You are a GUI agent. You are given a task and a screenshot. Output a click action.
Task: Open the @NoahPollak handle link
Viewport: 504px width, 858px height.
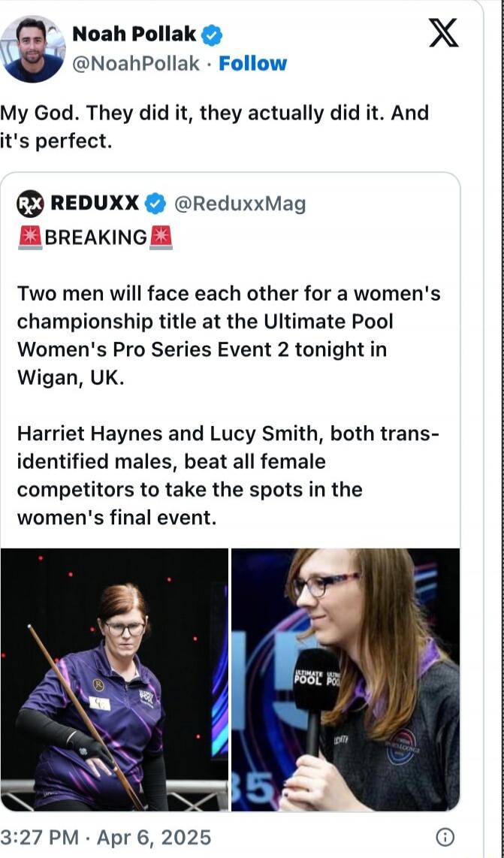tap(136, 64)
